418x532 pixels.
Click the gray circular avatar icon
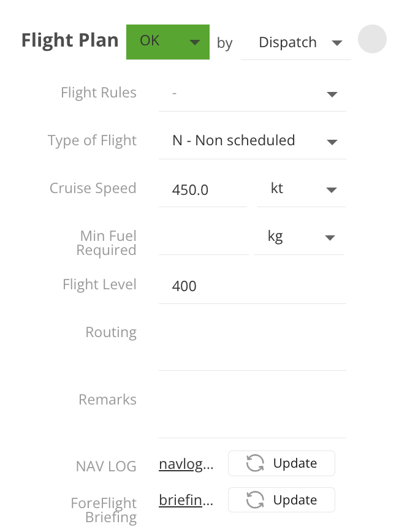pyautogui.click(x=372, y=39)
